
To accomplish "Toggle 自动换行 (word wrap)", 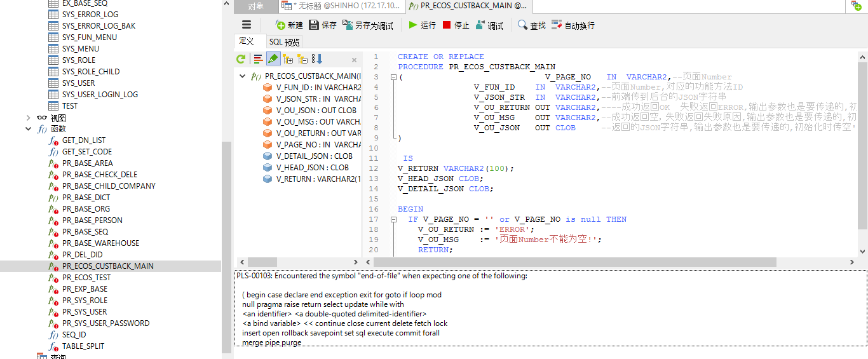I will 573,25.
